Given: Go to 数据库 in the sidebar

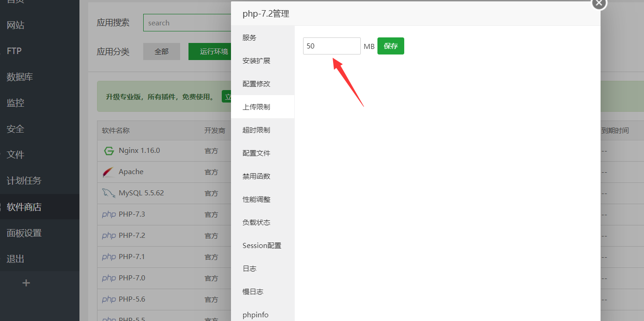Looking at the screenshot, I should (20, 77).
